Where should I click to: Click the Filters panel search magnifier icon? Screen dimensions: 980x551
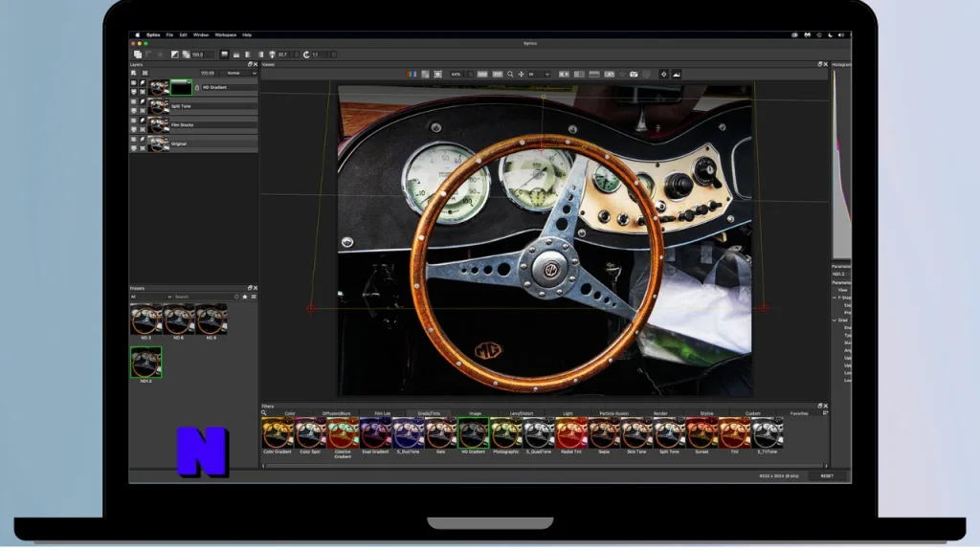click(264, 413)
